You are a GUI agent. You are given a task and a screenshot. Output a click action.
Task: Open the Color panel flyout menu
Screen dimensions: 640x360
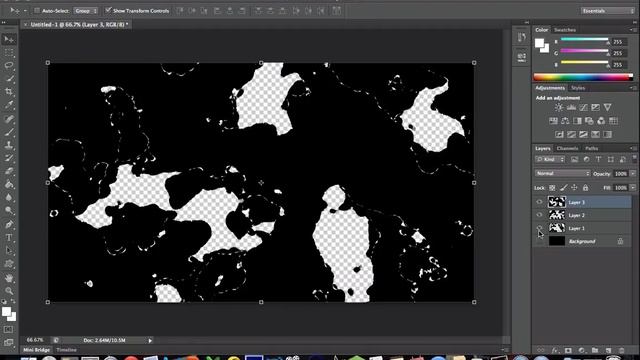632,30
